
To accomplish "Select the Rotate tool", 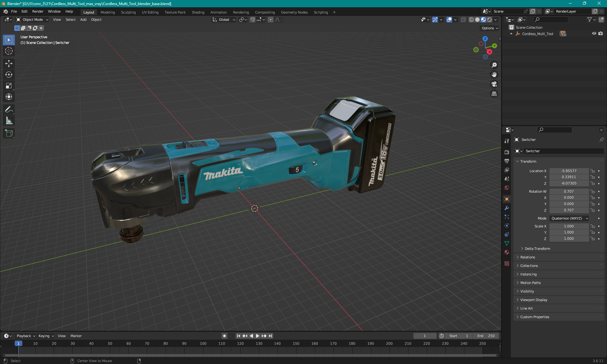I will pyautogui.click(x=9, y=75).
